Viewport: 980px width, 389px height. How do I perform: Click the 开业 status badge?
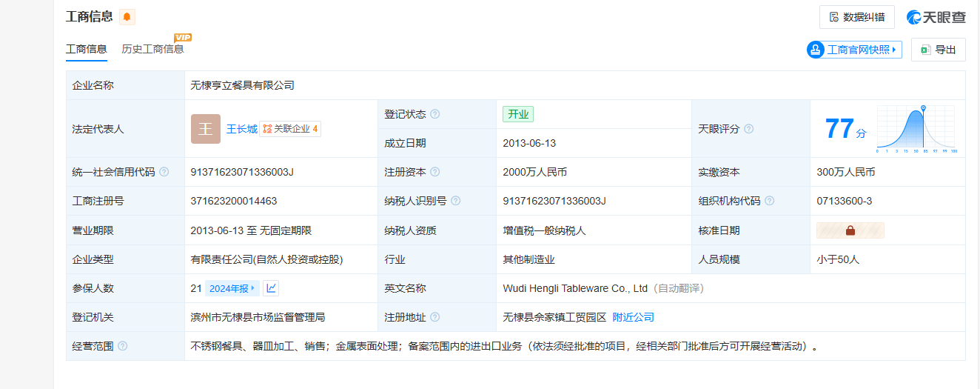pos(518,114)
